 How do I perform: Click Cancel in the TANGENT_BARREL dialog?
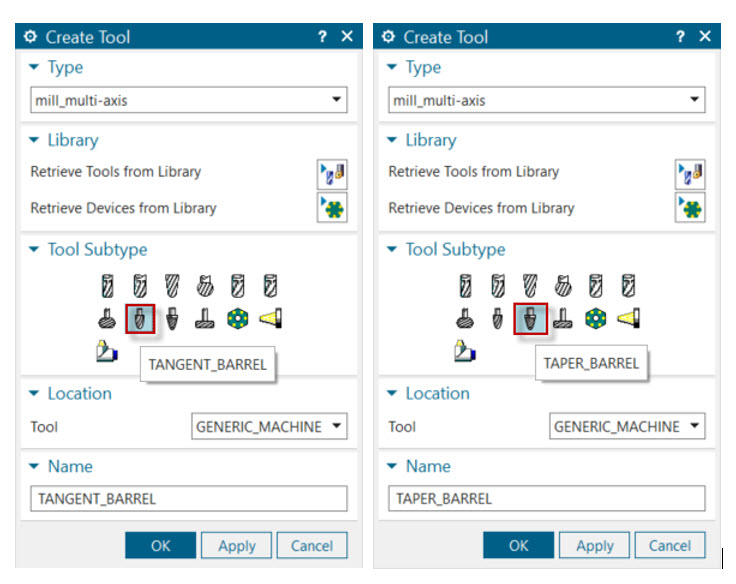[312, 546]
